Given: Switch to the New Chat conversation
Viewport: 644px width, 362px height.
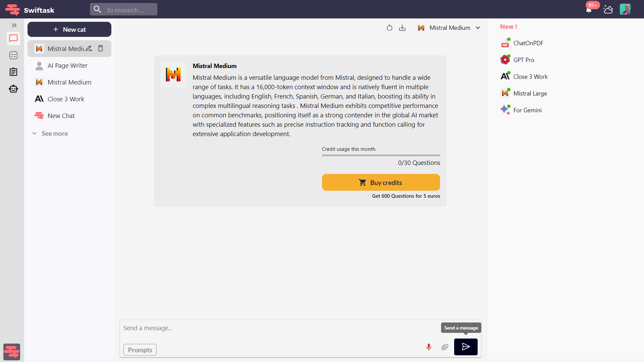Looking at the screenshot, I should tap(61, 115).
